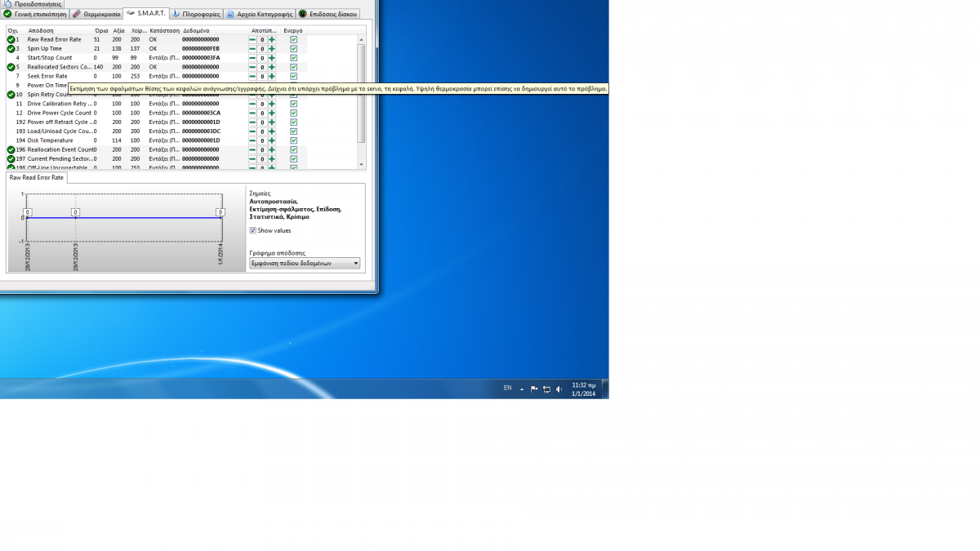Sort by the Απόδοση column header
Viewport: 980px width, 551px height.
(60, 30)
